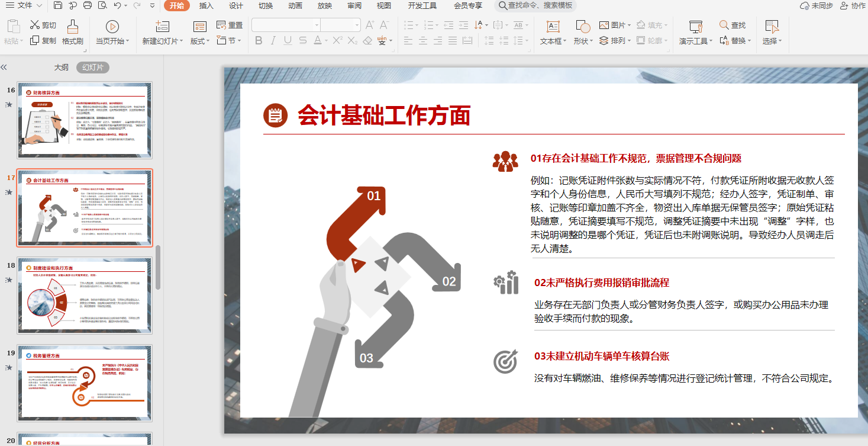Click the Cut (剪切) scissors button
This screenshot has height=446, width=868.
click(x=43, y=25)
